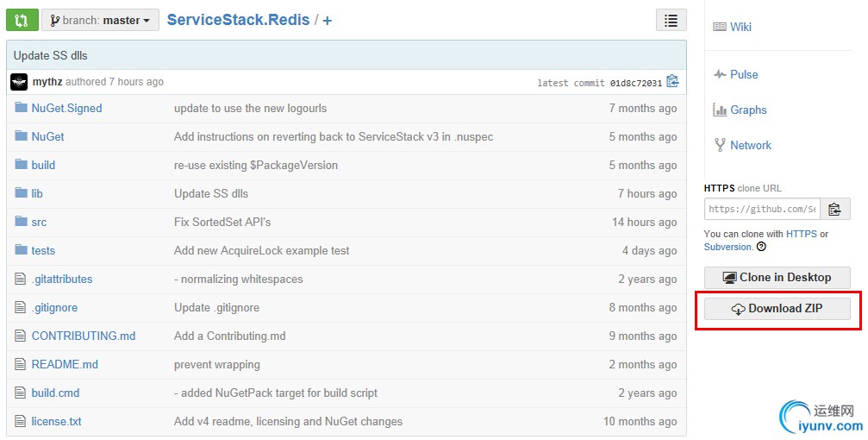
Task: Click the plus to create new file
Action: [328, 20]
